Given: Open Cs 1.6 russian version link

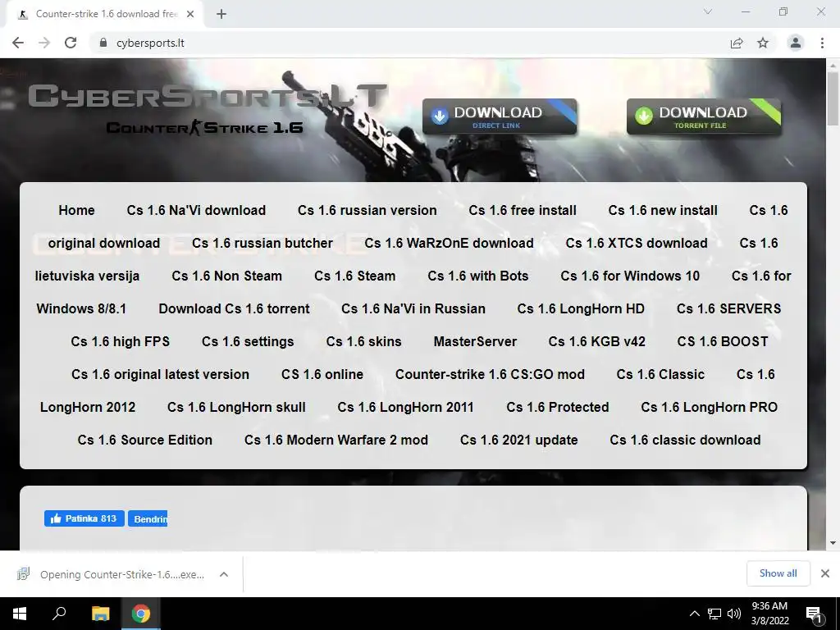Looking at the screenshot, I should [367, 210].
